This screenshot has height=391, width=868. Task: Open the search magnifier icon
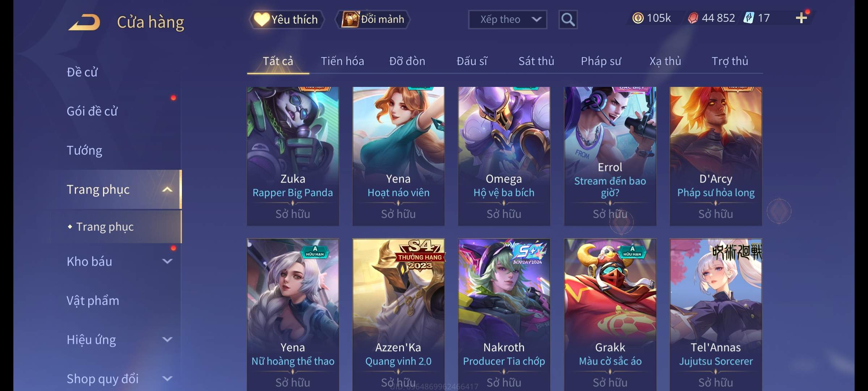coord(568,20)
